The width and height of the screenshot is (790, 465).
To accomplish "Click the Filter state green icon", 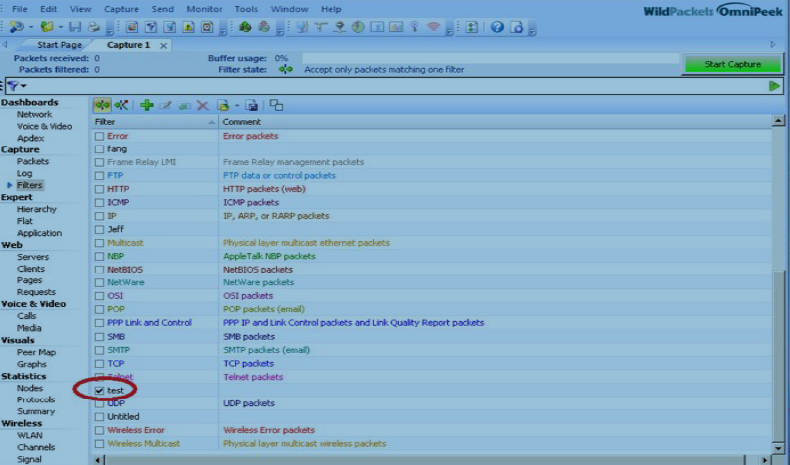I will (286, 70).
